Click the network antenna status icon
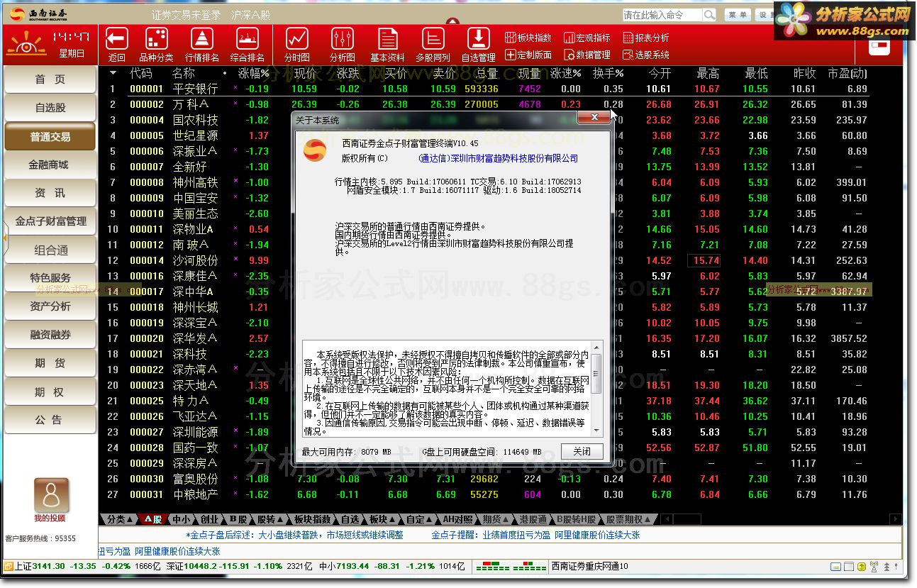The height and width of the screenshot is (588, 917). pyautogui.click(x=874, y=567)
